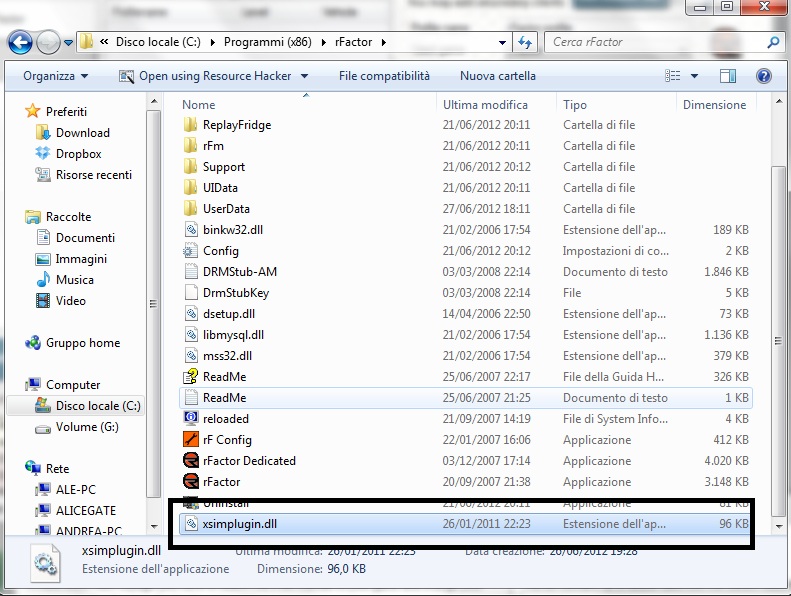The height and width of the screenshot is (596, 791).
Task: Select ALICEGATE network device
Action: 86,511
